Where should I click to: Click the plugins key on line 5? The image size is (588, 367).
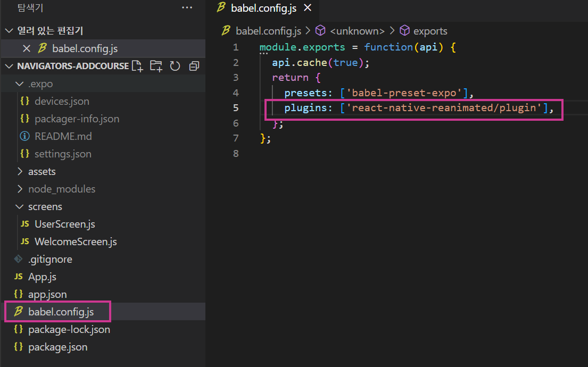305,108
